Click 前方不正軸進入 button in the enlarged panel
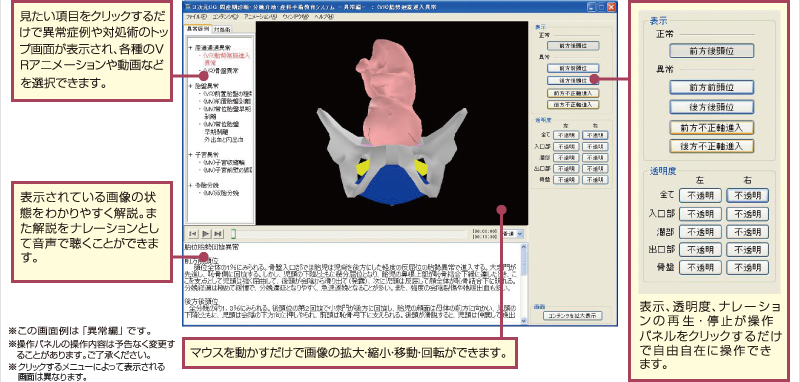800x382 pixels. (x=712, y=127)
